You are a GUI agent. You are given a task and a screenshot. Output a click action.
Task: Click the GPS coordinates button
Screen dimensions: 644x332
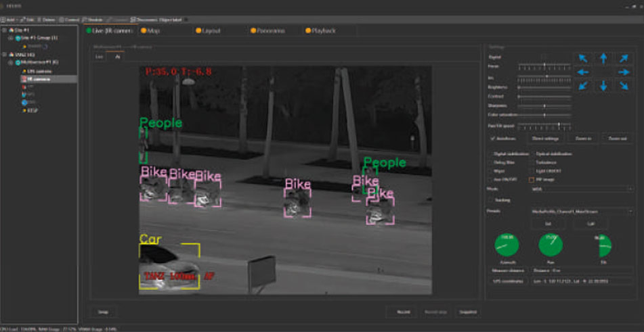pyautogui.click(x=508, y=281)
